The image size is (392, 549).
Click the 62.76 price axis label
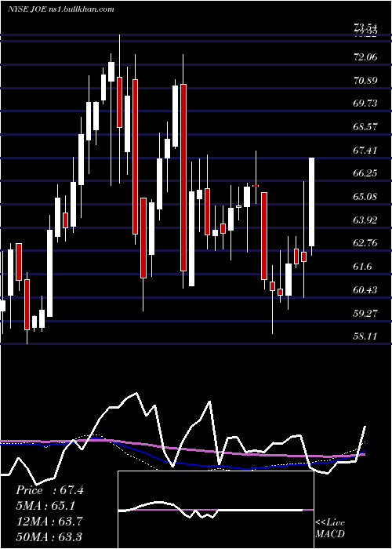pyautogui.click(x=365, y=243)
